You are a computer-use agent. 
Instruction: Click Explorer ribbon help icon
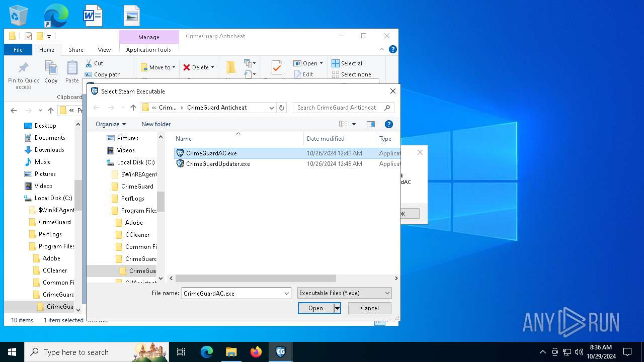(x=393, y=49)
